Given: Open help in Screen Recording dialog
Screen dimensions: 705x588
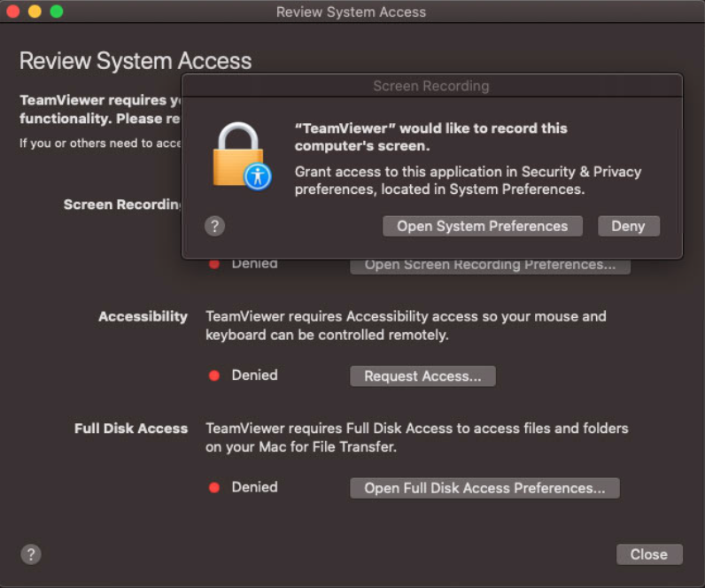Looking at the screenshot, I should point(214,226).
